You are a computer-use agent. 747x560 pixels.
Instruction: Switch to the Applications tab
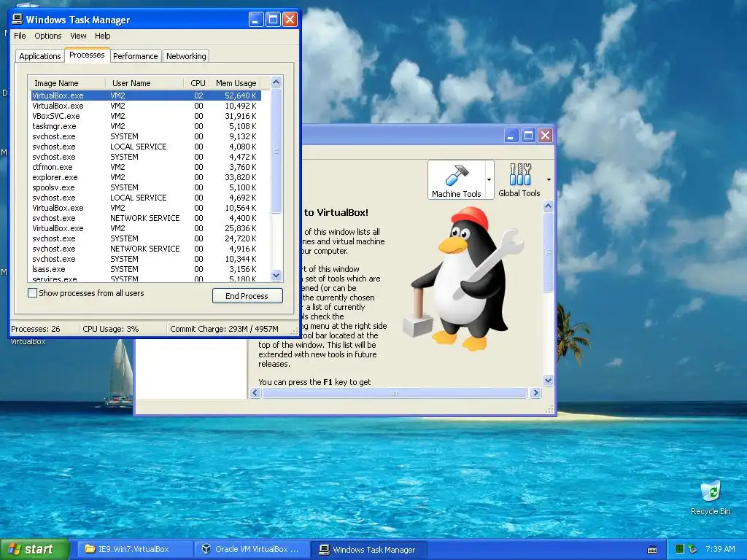40,56
